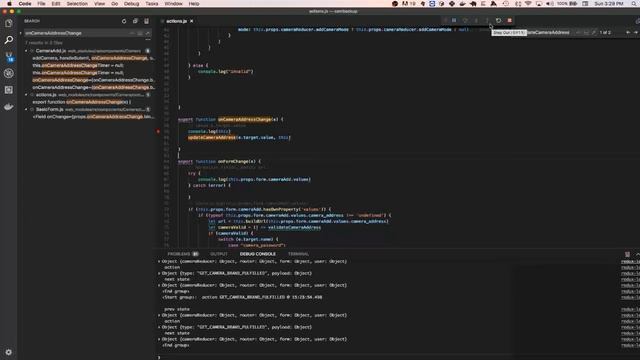Switch to the Problems panel tab
The image size is (640, 360).
[183, 254]
